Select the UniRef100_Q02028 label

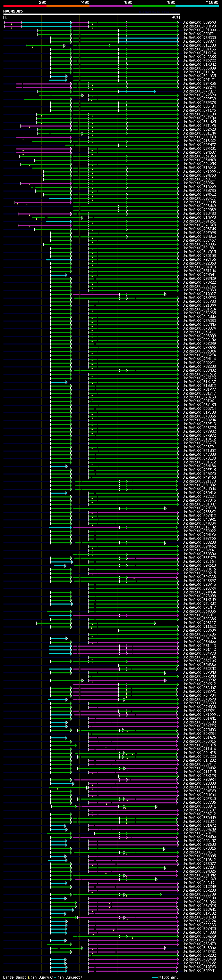point(199,129)
